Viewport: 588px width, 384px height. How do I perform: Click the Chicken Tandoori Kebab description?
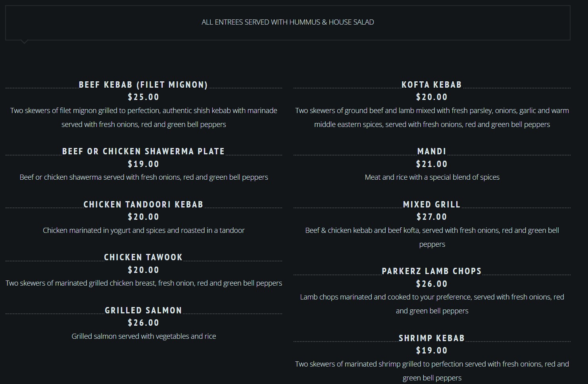(x=143, y=230)
